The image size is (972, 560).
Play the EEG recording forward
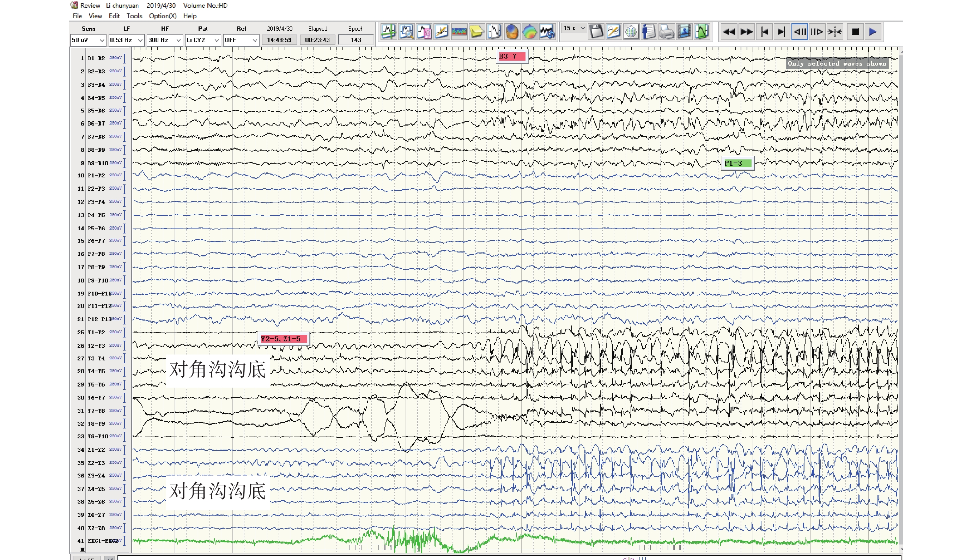point(873,32)
